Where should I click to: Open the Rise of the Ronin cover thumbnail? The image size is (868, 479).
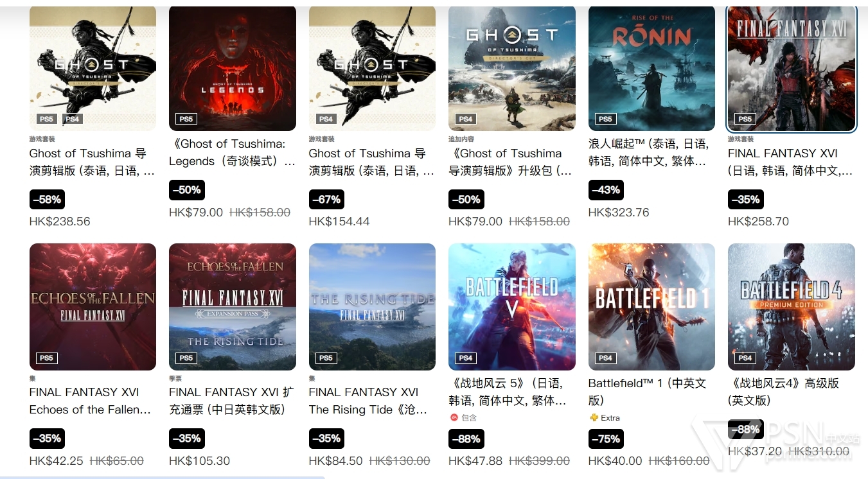[x=651, y=68]
